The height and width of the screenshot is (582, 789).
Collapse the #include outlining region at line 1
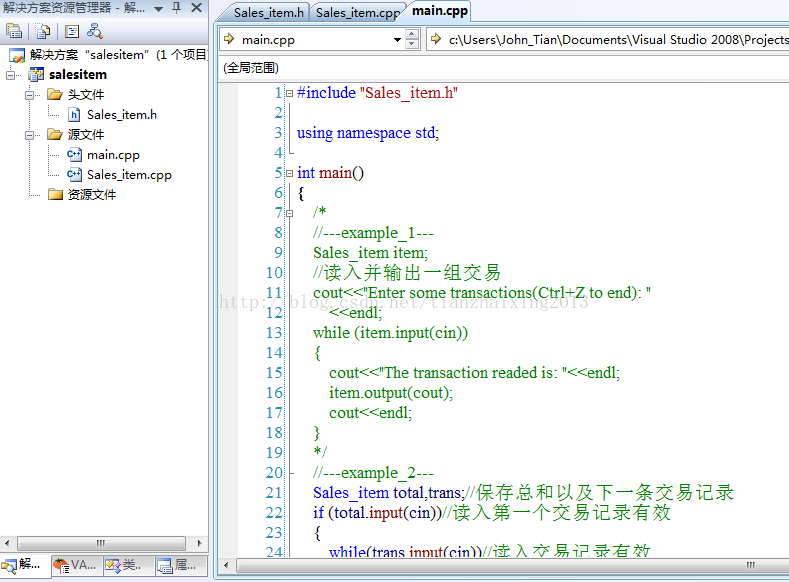coord(289,93)
